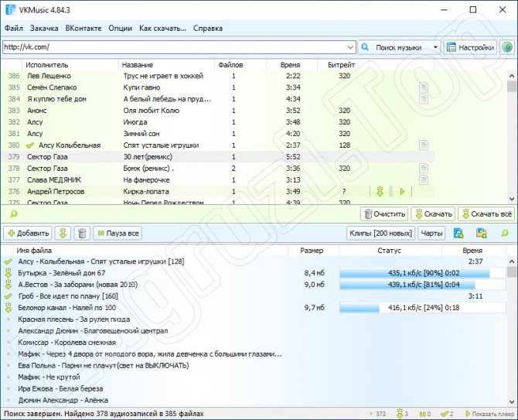Click the downloading icon of Беломор канал - Налей по 100
This screenshot has height=420, width=518.
tap(9, 308)
